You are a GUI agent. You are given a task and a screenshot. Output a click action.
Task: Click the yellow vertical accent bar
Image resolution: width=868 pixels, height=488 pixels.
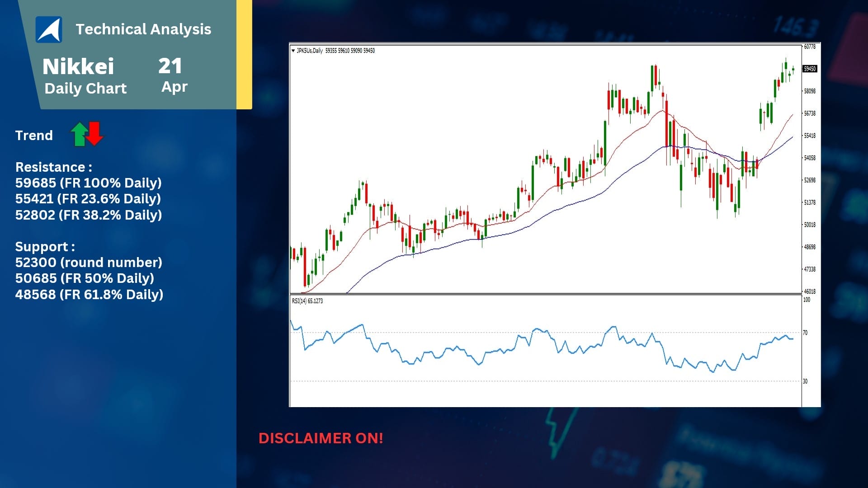(x=244, y=54)
